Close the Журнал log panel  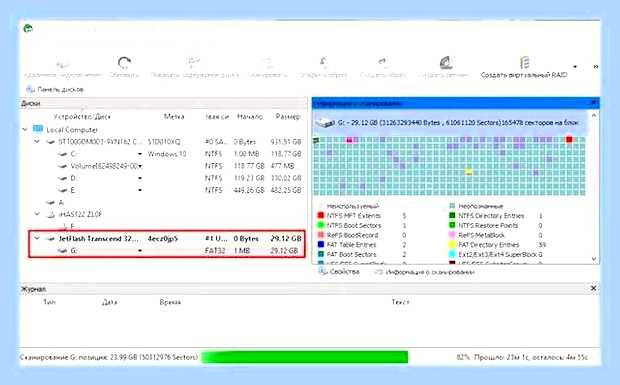click(x=594, y=289)
